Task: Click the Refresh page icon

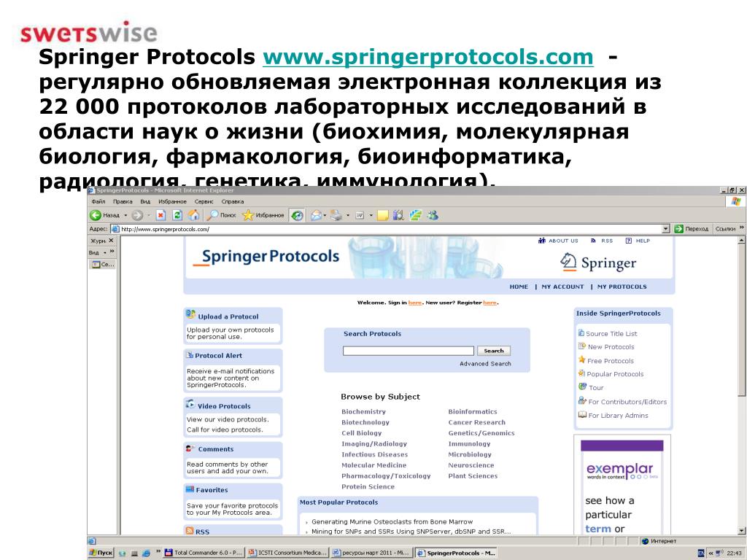Action: tap(177, 215)
